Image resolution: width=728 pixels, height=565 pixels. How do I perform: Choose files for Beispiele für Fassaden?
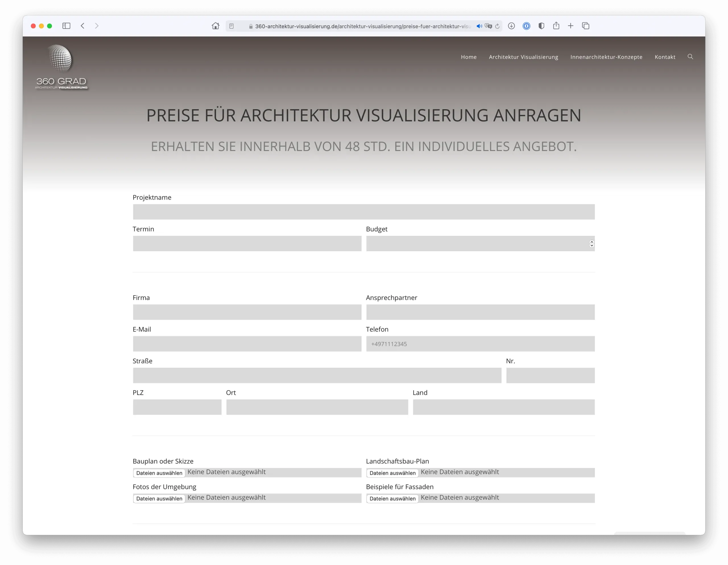pyautogui.click(x=392, y=498)
